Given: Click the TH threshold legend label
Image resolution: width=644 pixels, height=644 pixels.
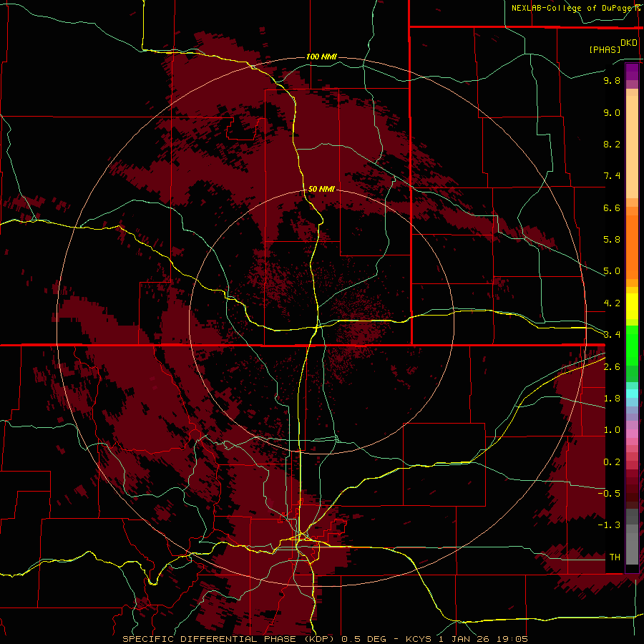Looking at the screenshot, I should pos(615,557).
